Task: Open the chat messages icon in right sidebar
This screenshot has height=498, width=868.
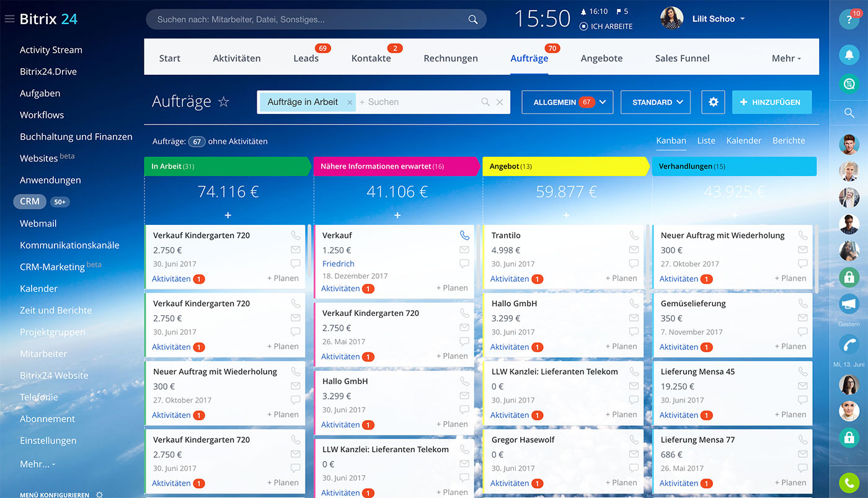Action: (849, 84)
